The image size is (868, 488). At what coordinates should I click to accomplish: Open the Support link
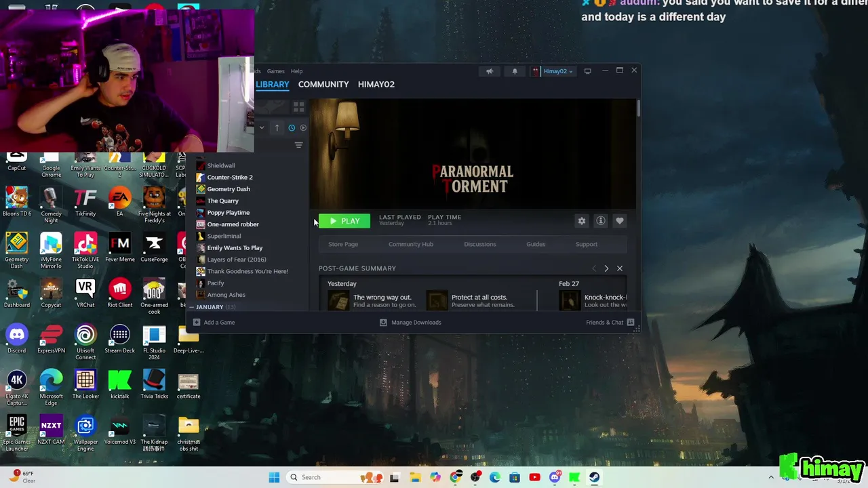587,244
